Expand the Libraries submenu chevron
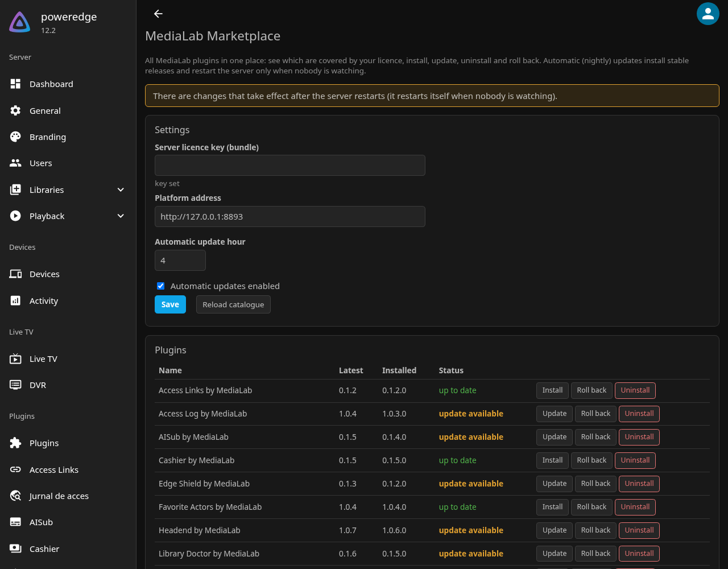Viewport: 728px width, 569px height. (x=121, y=189)
